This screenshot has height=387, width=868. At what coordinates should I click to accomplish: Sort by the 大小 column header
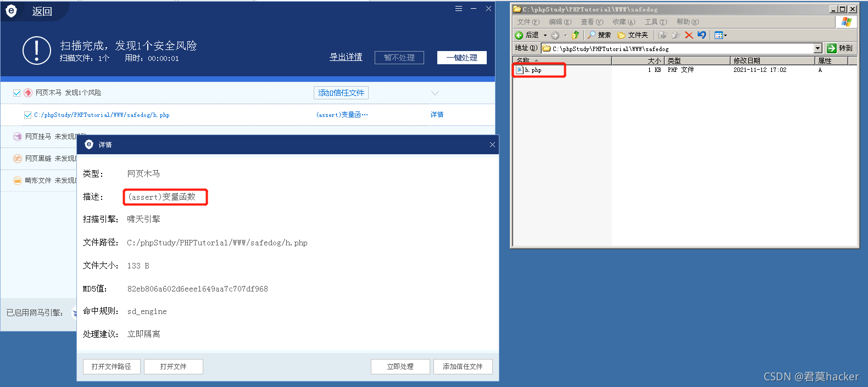(x=638, y=60)
